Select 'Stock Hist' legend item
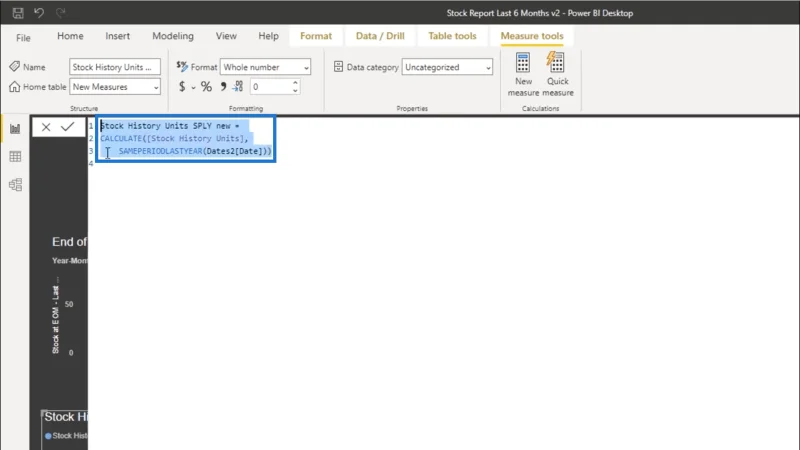The height and width of the screenshot is (450, 800). (x=66, y=436)
